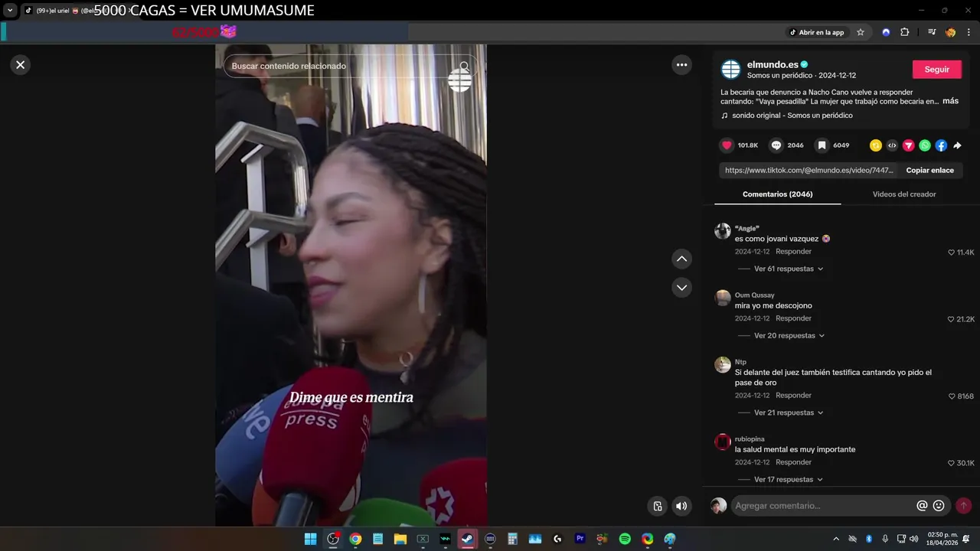Open Chrome media control icon

pos(932,32)
